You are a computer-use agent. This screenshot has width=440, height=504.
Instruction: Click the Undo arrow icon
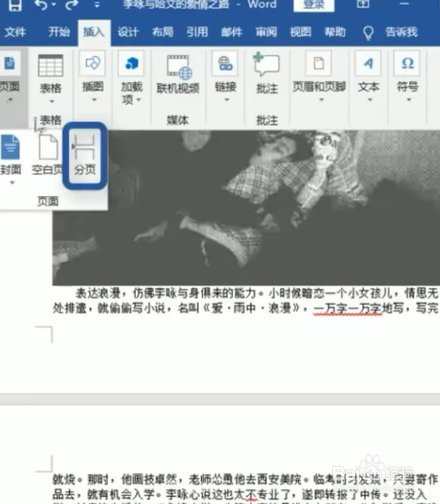(41, 5)
